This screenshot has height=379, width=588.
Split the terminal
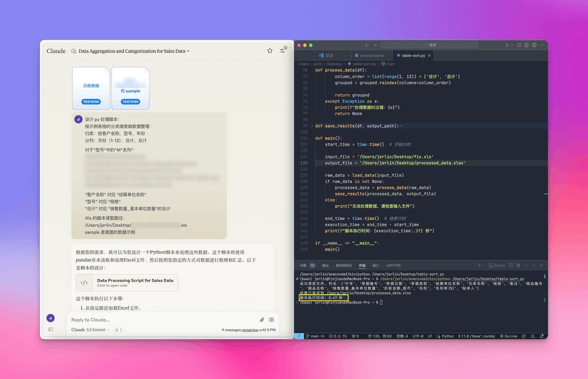point(511,265)
